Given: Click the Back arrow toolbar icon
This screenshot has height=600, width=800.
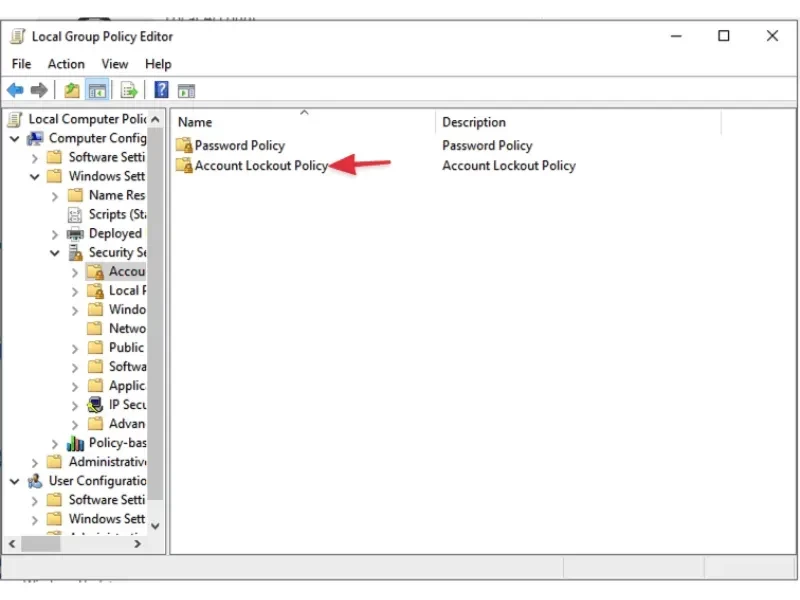Looking at the screenshot, I should point(15,90).
